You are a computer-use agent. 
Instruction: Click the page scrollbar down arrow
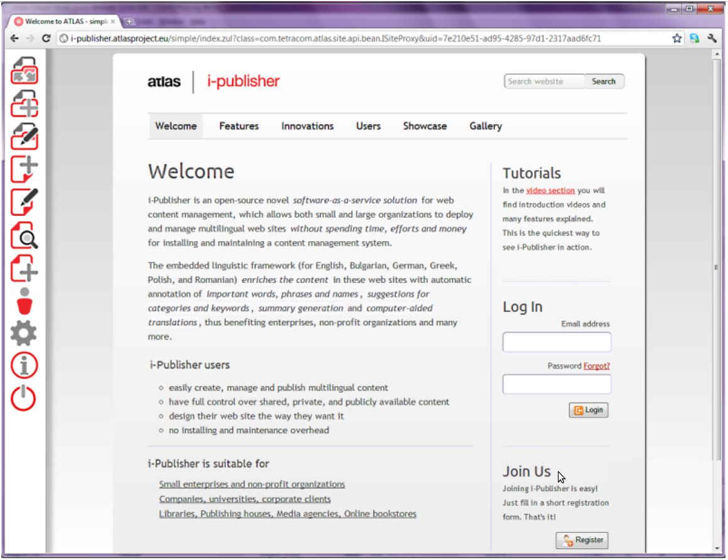[x=717, y=549]
